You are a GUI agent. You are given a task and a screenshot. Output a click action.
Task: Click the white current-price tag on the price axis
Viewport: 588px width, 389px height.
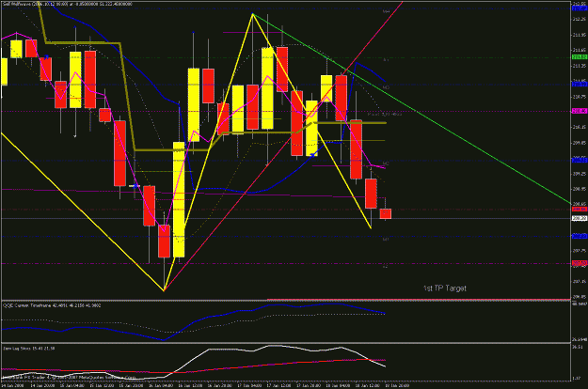[579, 218]
